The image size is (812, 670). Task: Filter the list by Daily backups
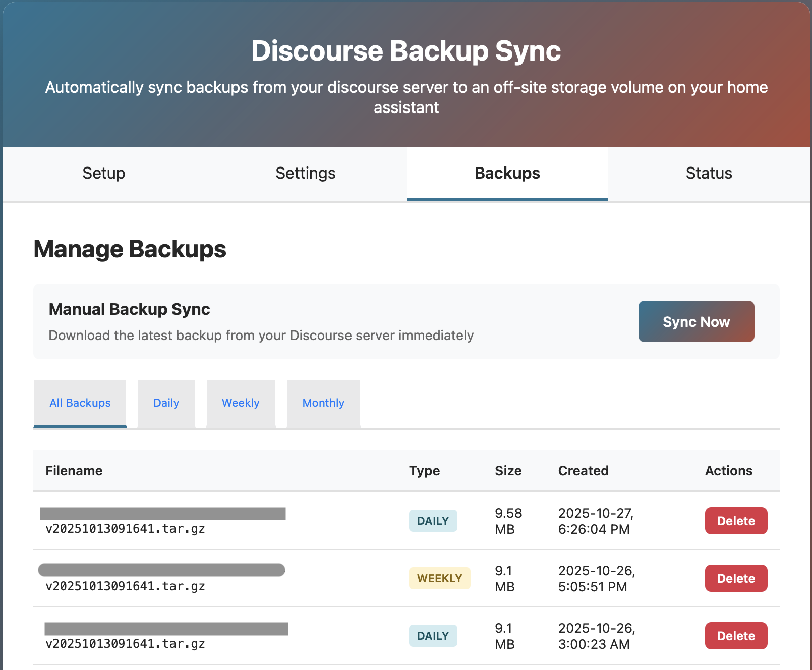[x=166, y=403]
